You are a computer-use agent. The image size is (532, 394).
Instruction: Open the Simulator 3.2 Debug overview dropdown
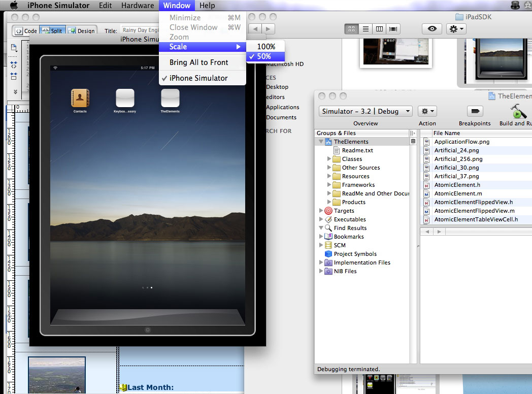pyautogui.click(x=365, y=111)
